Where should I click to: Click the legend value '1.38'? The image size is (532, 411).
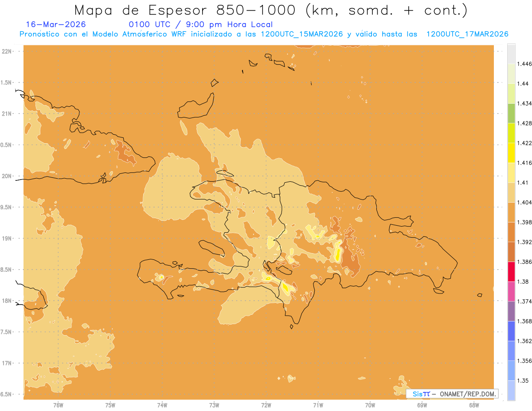(x=523, y=282)
